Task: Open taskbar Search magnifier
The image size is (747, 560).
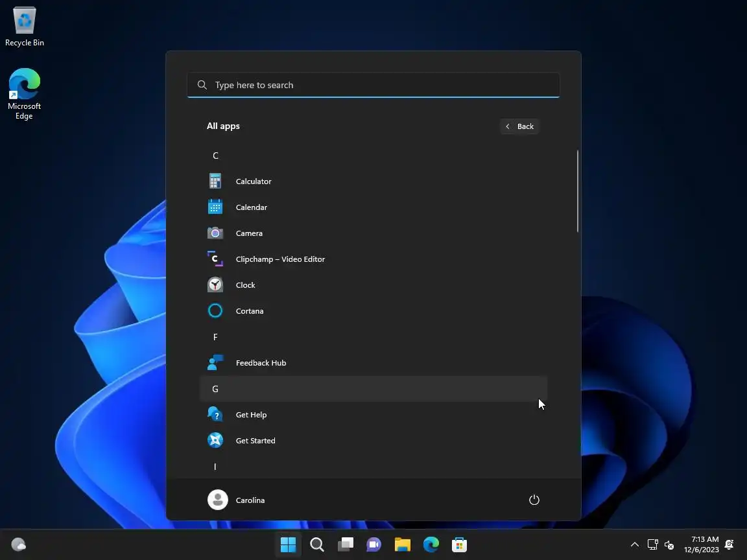Action: (317, 544)
